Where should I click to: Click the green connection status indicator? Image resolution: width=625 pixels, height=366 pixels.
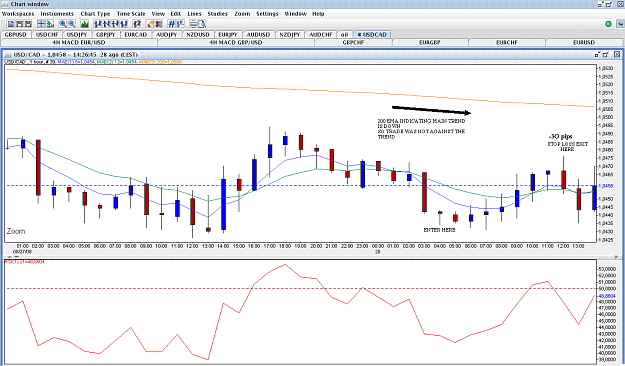pyautogui.click(x=608, y=24)
